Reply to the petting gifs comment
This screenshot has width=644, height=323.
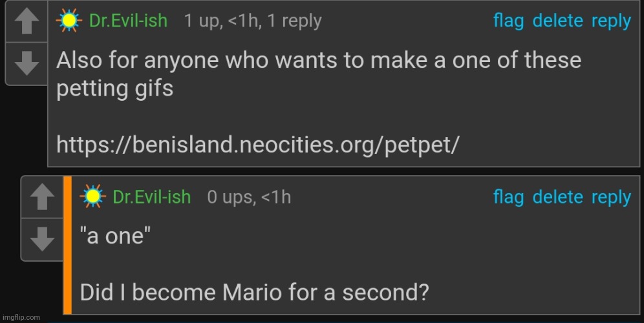pyautogui.click(x=611, y=21)
